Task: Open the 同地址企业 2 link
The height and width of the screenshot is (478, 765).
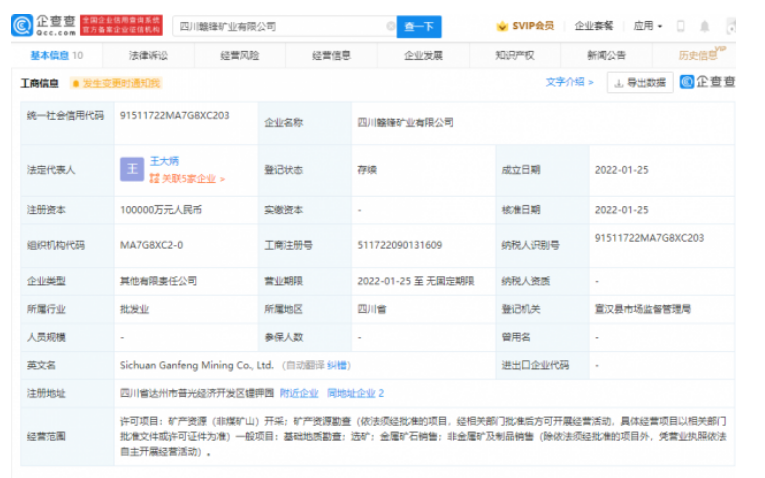Action: 356,393
